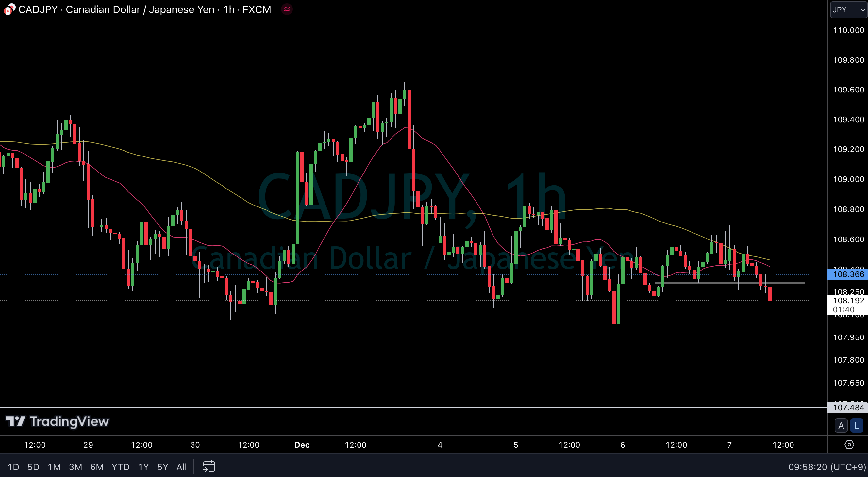Switch to the 3M time range
Viewport: 868px width, 477px height.
pos(75,467)
